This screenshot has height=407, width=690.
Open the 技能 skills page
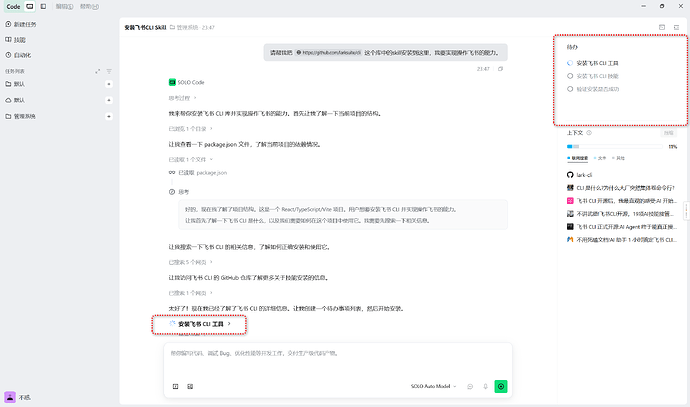point(15,40)
